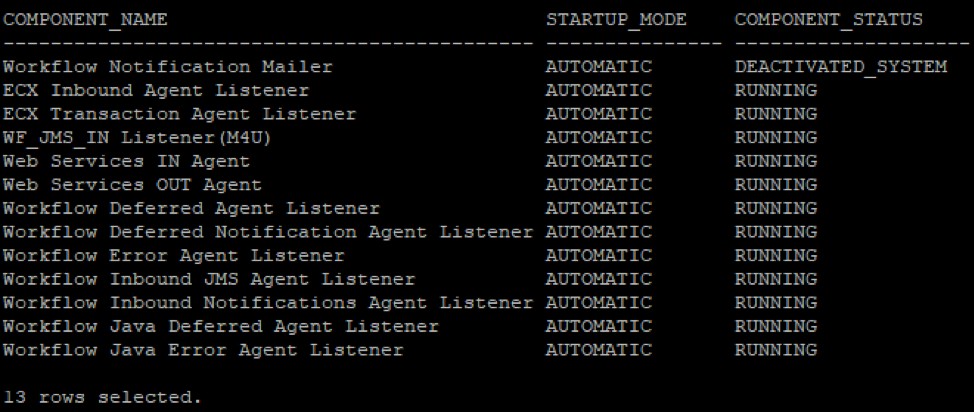This screenshot has height=412, width=974.
Task: Click the DEACTIVATED_SYSTEM status value
Action: pos(840,67)
